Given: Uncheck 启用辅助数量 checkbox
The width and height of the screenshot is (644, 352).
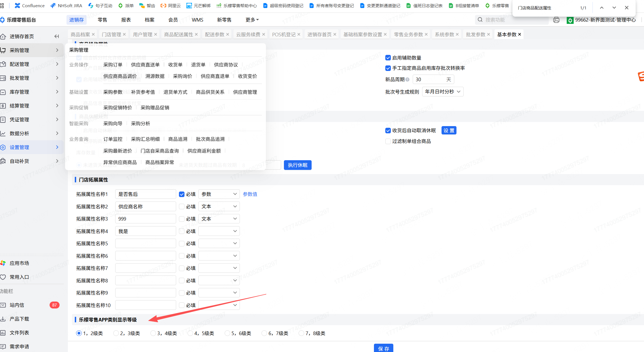Looking at the screenshot, I should point(388,58).
